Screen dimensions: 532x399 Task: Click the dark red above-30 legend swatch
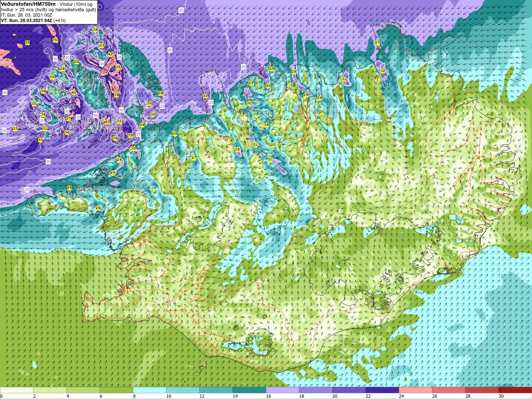[x=515, y=390]
